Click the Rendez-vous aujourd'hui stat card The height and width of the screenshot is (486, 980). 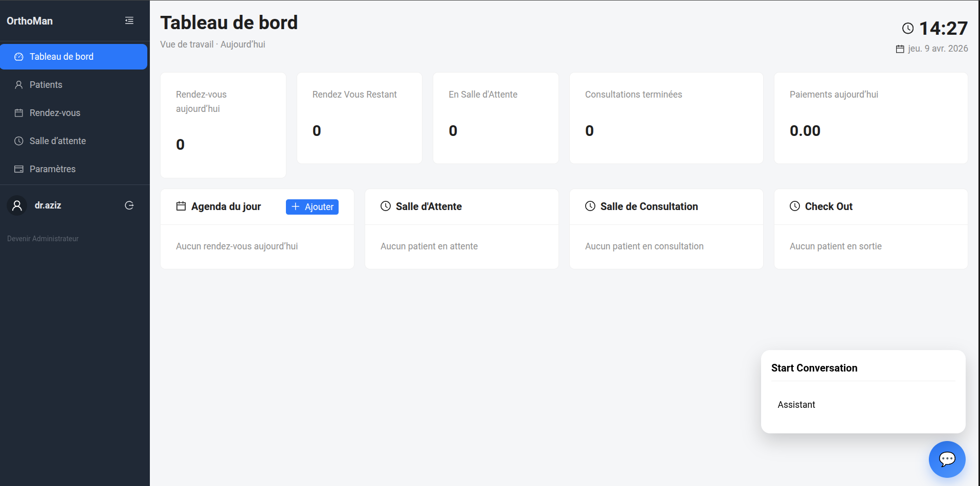point(223,125)
